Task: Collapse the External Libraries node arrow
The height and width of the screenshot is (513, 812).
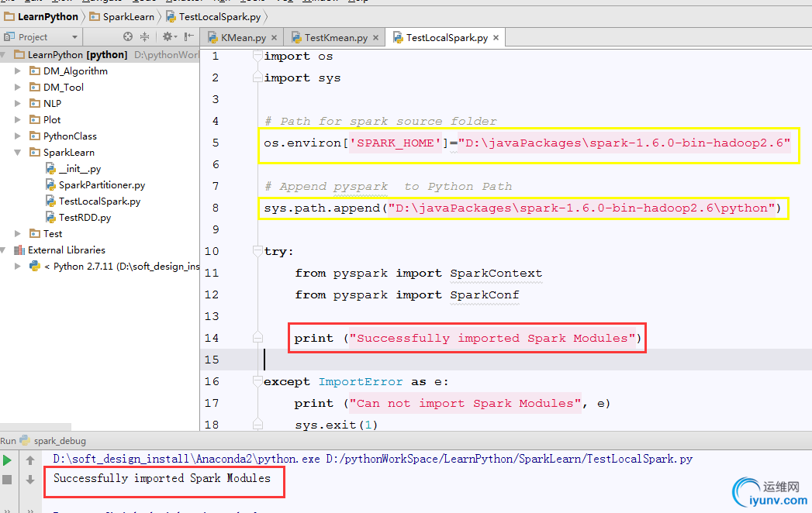Action: pyautogui.click(x=4, y=250)
